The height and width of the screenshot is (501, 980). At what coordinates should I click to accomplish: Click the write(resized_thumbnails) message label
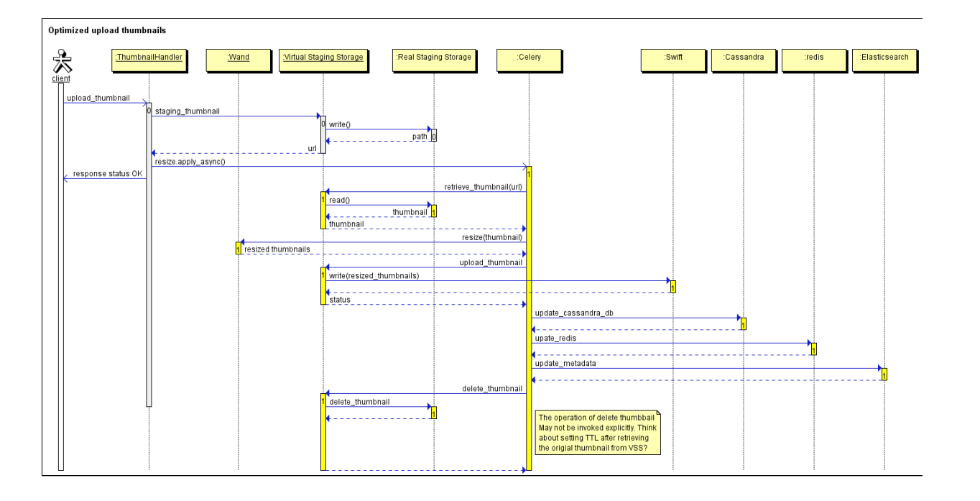click(x=374, y=275)
